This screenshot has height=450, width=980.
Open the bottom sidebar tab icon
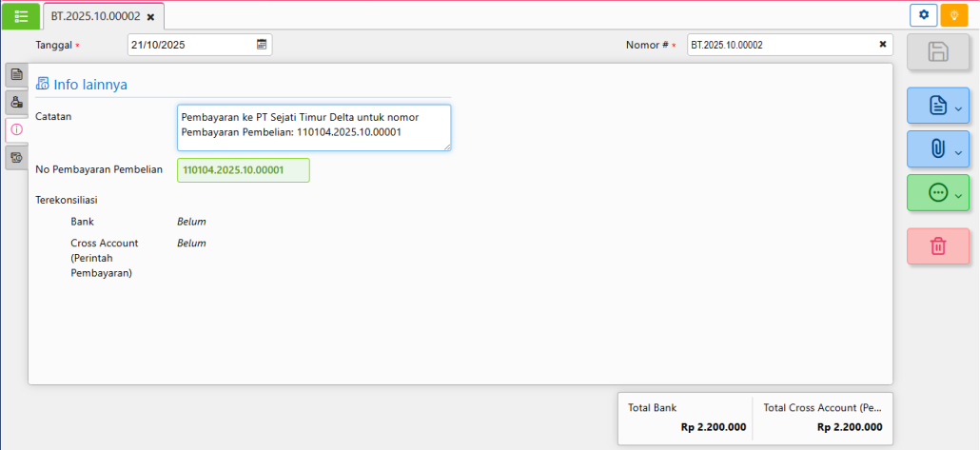pyautogui.click(x=16, y=157)
